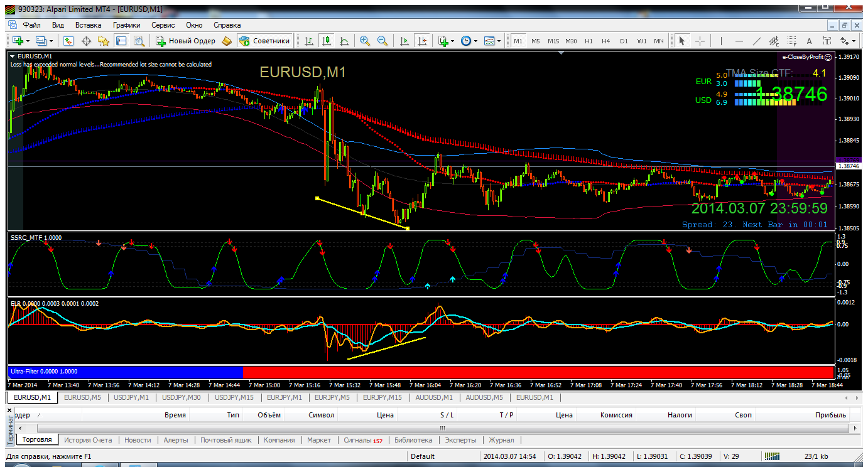Open the Вставка menu
Viewport: 868px width, 467px height.
click(x=88, y=25)
